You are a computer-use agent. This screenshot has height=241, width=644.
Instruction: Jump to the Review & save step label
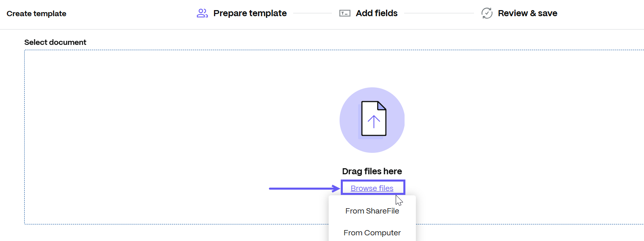(527, 13)
